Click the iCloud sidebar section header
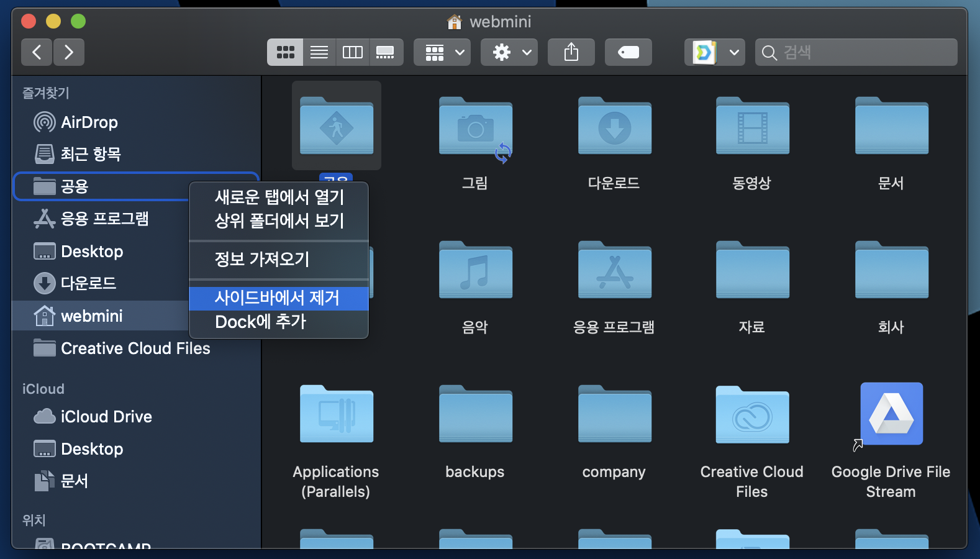Screen dimensions: 980x559 click(x=43, y=389)
